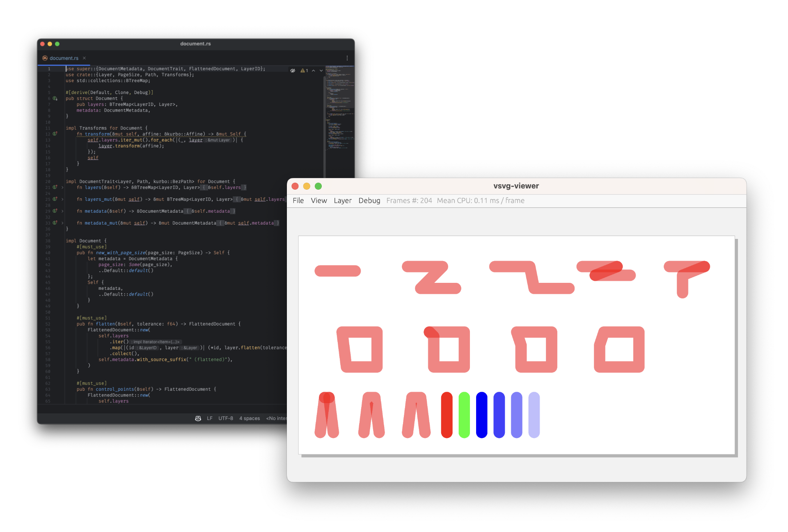Click the warning count indicator in the editor
This screenshot has height=532, width=788.
(304, 71)
